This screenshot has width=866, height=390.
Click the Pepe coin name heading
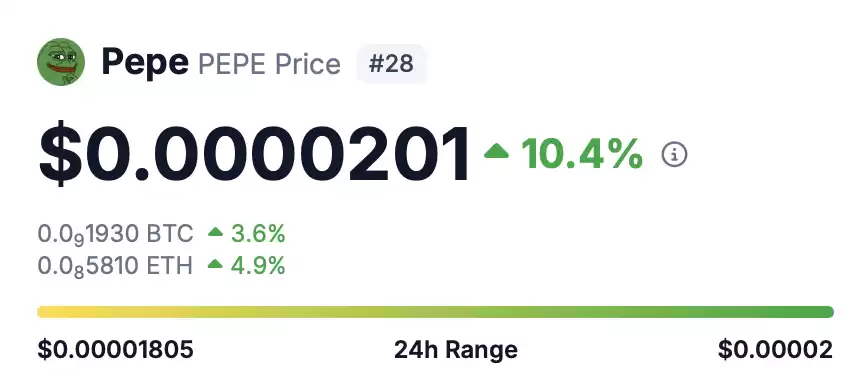click(x=145, y=62)
